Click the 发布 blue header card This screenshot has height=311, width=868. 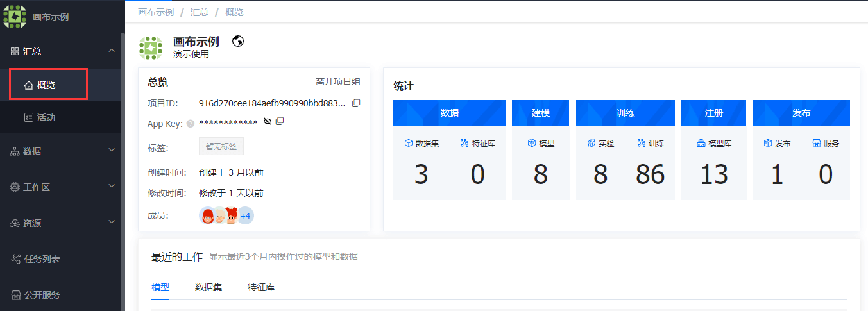(x=801, y=112)
